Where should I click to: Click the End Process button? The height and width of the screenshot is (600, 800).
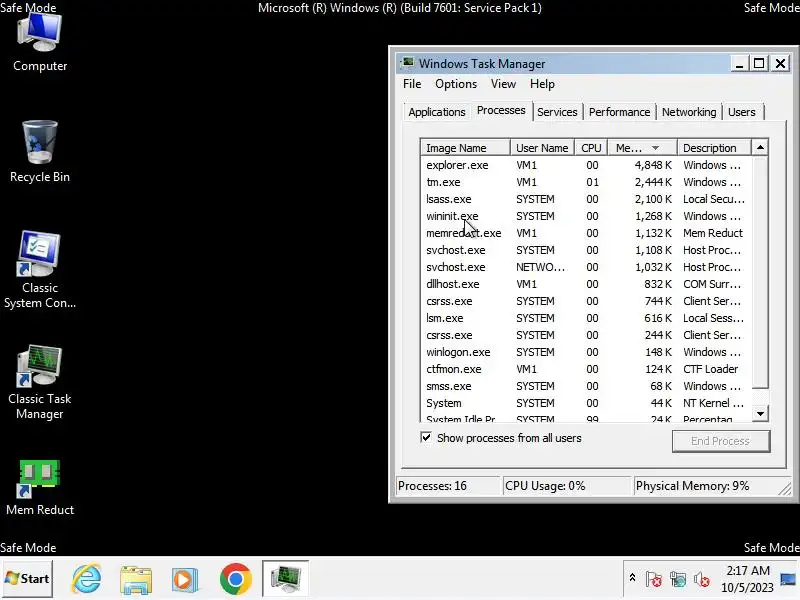pos(720,441)
